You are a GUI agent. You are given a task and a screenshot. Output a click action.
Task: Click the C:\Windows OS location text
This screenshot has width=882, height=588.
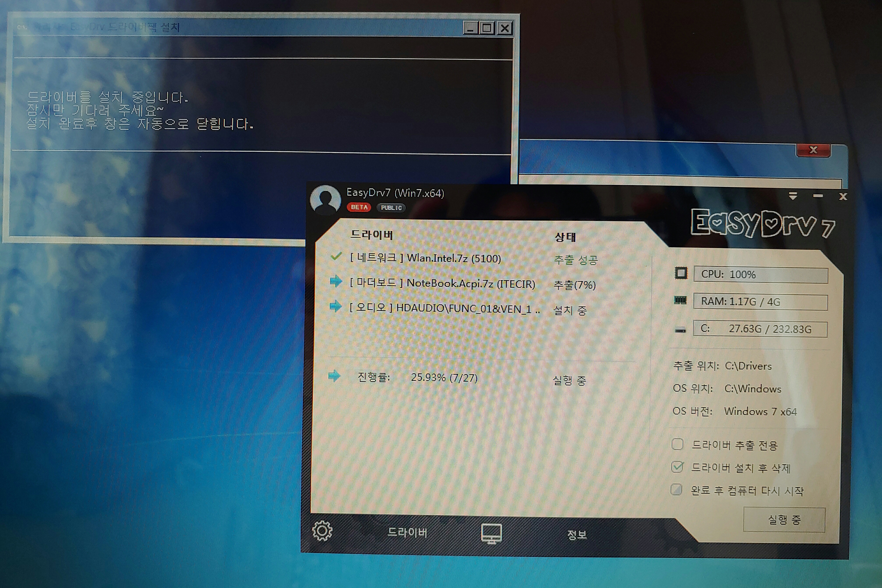(x=753, y=388)
